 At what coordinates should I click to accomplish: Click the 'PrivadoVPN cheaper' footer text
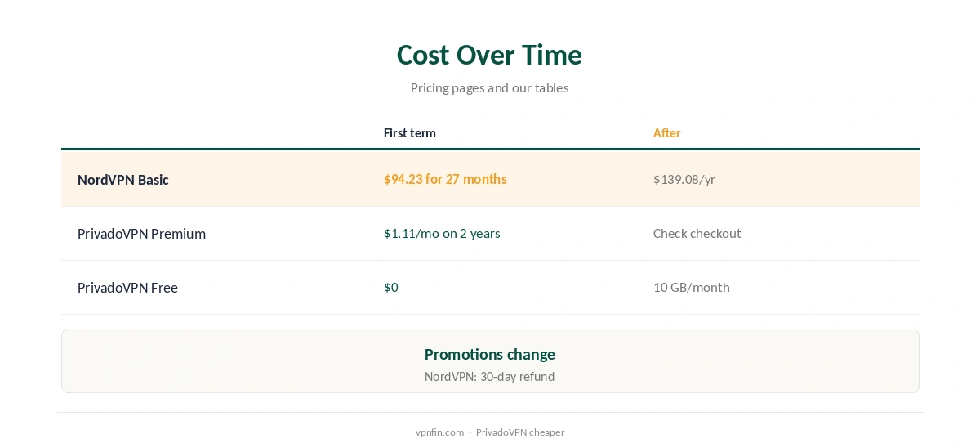(x=519, y=432)
